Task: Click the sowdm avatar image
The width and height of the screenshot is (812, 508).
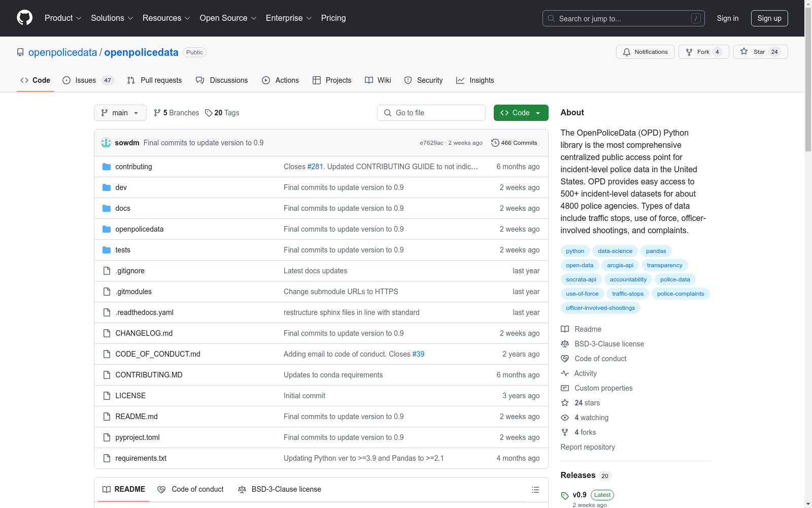Action: (x=106, y=143)
